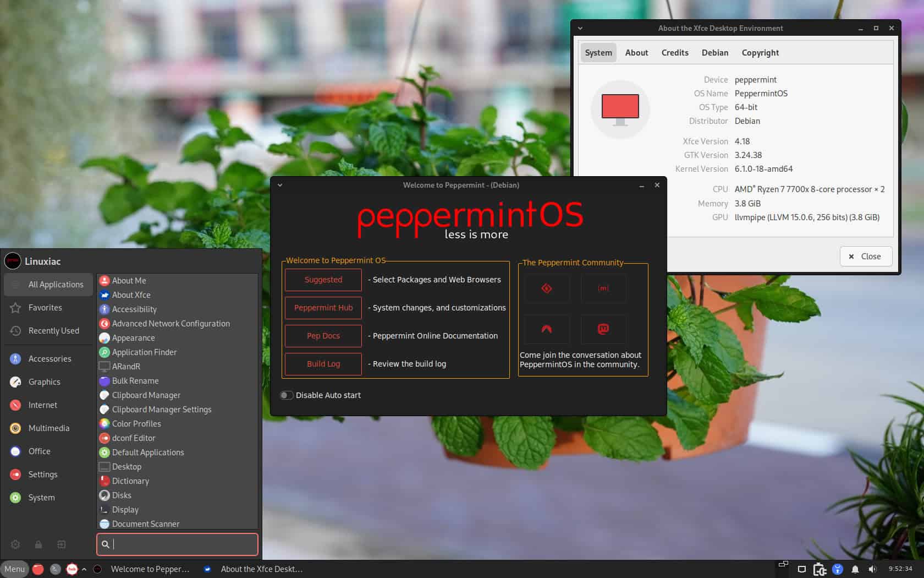Screen dimensions: 924x578
Task: Open the Peppermint Hub
Action: click(x=323, y=308)
